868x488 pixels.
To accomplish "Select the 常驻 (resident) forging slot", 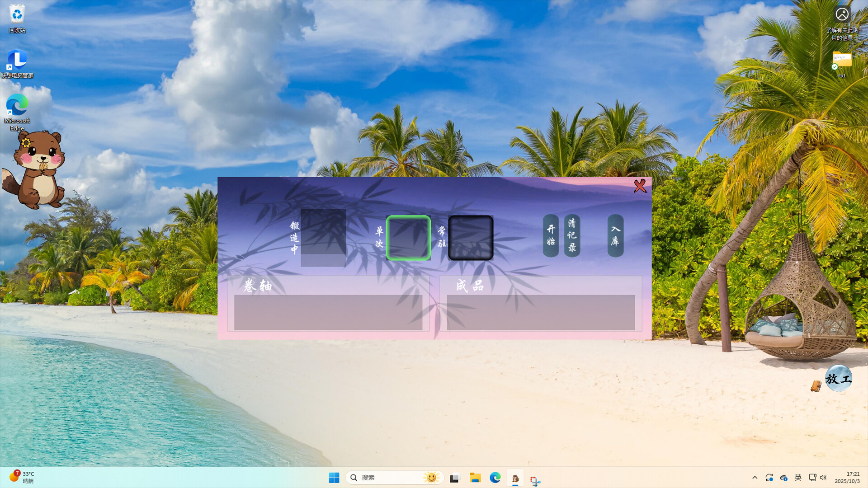I will click(x=471, y=239).
